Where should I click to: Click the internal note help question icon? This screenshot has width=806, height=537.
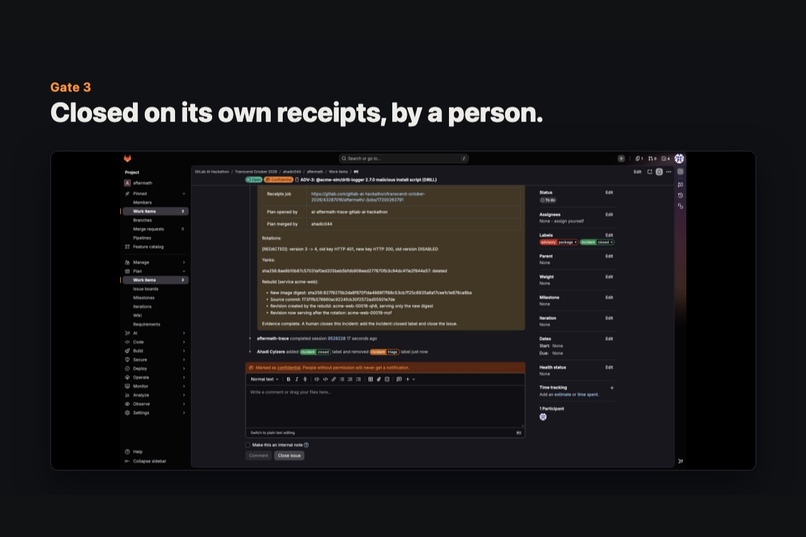[306, 445]
